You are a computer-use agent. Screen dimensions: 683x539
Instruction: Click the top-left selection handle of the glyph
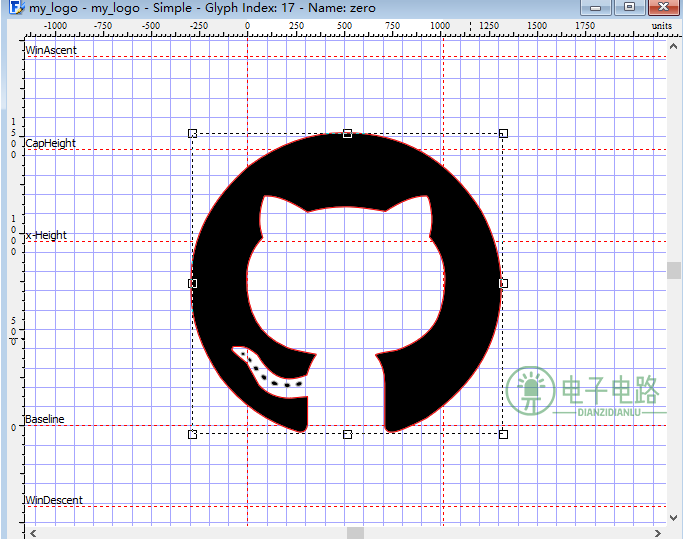coord(193,133)
